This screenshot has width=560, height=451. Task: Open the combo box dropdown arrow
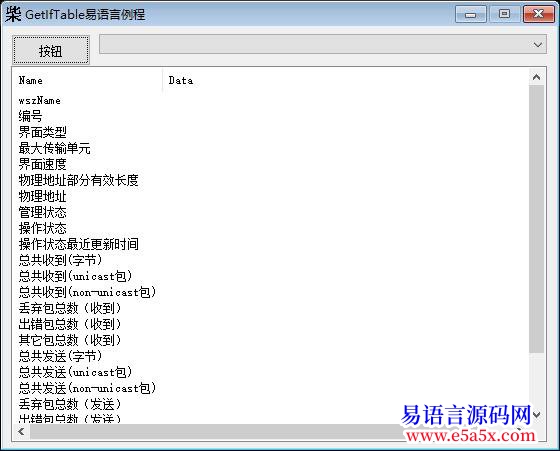pyautogui.click(x=538, y=45)
